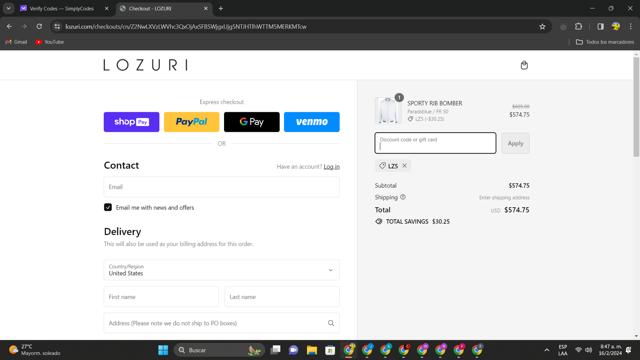Uncheck Email me with news and offers

(x=108, y=207)
